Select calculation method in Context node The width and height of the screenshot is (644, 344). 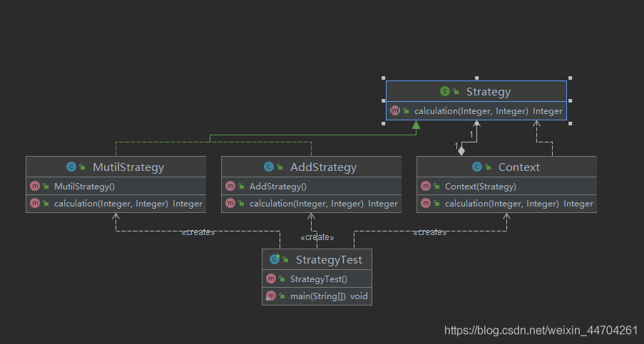pyautogui.click(x=507, y=204)
